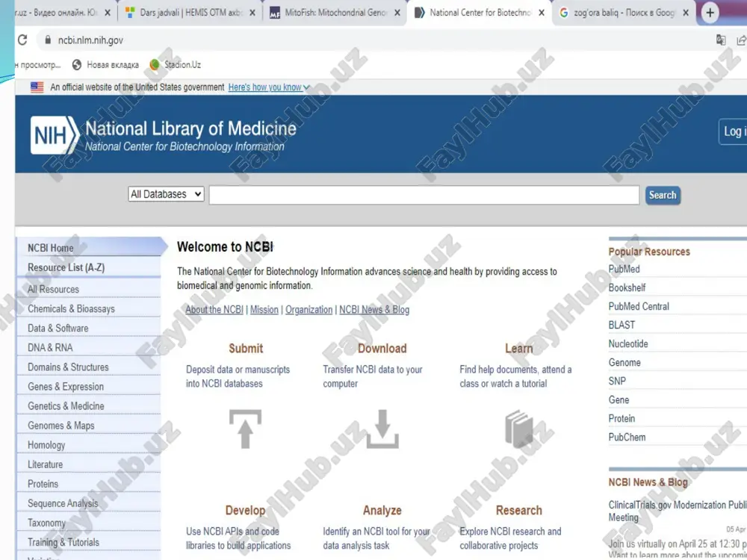747x560 pixels.
Task: Expand Here's how you know
Action: pyautogui.click(x=269, y=87)
